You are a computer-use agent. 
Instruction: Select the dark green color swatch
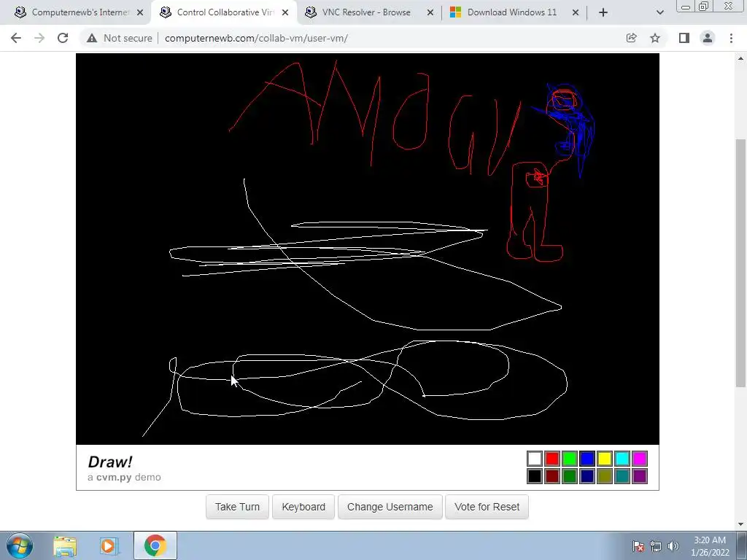click(x=569, y=475)
